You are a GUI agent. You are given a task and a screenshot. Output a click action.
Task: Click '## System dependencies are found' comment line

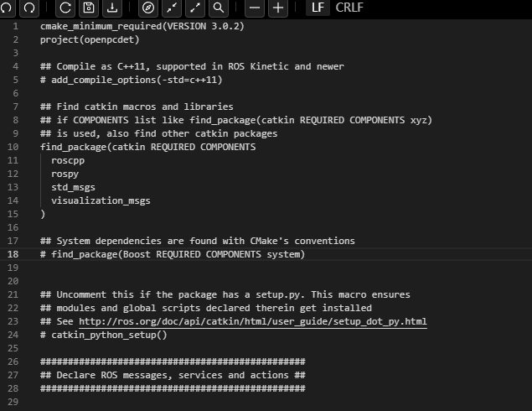(x=198, y=241)
